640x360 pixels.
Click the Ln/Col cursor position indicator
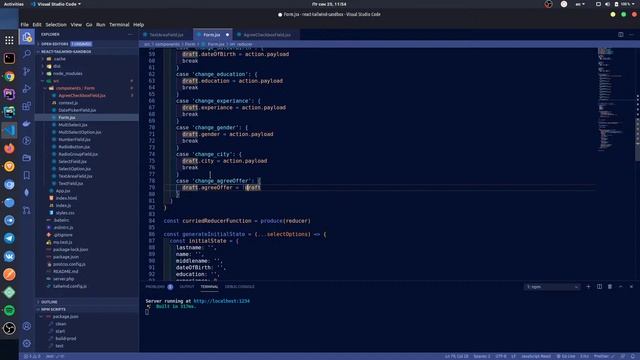456,356
